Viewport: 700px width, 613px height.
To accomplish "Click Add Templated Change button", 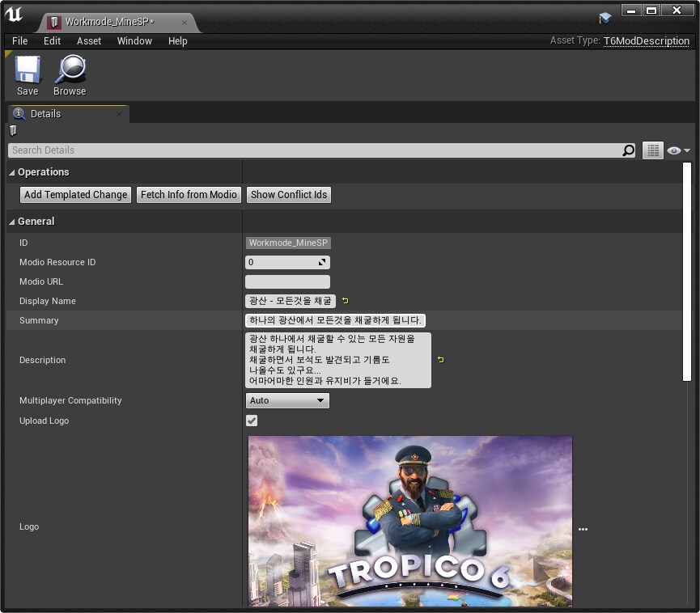I will point(75,195).
